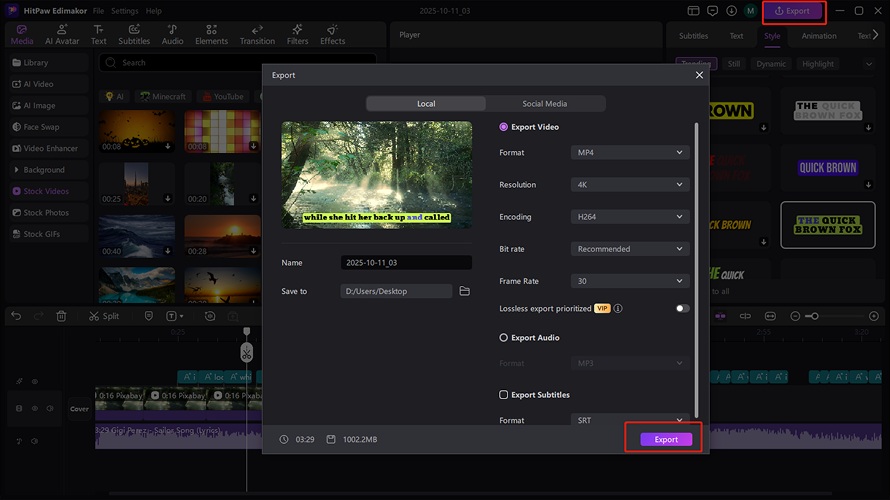Enable the Export Subtitles checkbox
This screenshot has width=890, height=500.
click(504, 395)
